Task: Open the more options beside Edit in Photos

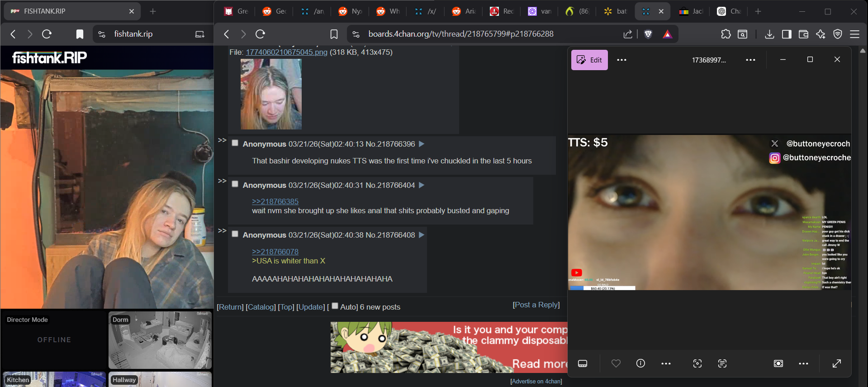Action: 622,60
